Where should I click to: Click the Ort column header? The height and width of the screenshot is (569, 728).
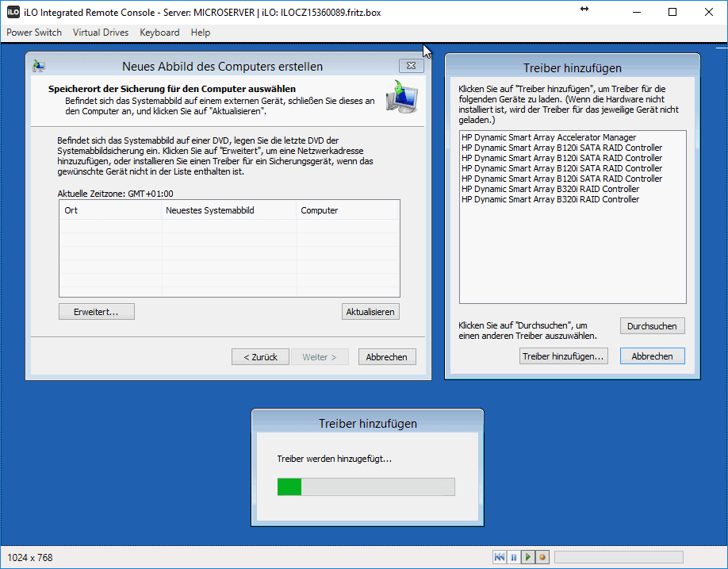110,210
